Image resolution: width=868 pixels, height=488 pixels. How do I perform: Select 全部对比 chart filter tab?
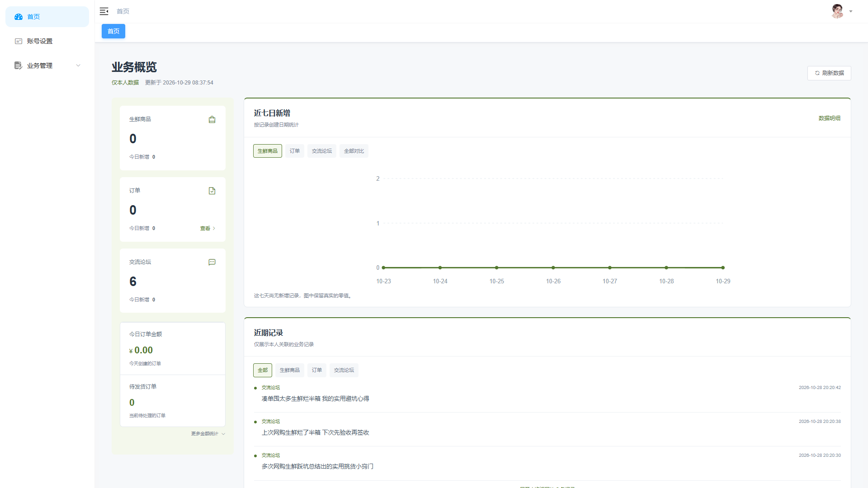pos(354,151)
